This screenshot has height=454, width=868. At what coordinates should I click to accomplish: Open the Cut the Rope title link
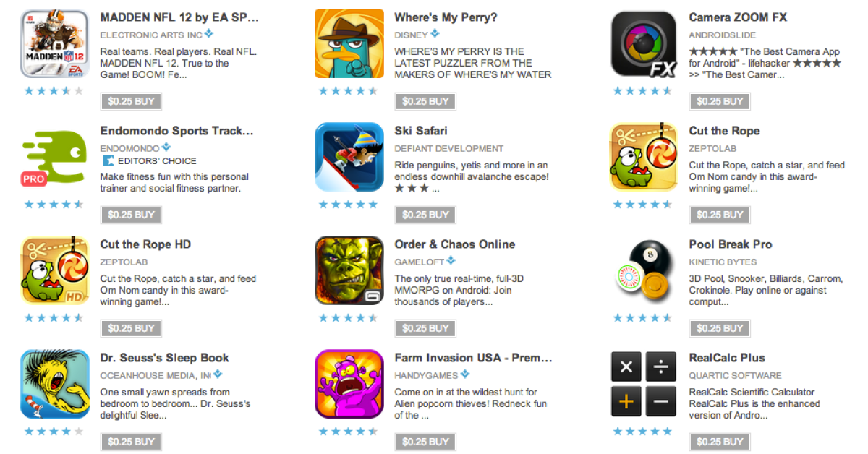[x=724, y=131]
